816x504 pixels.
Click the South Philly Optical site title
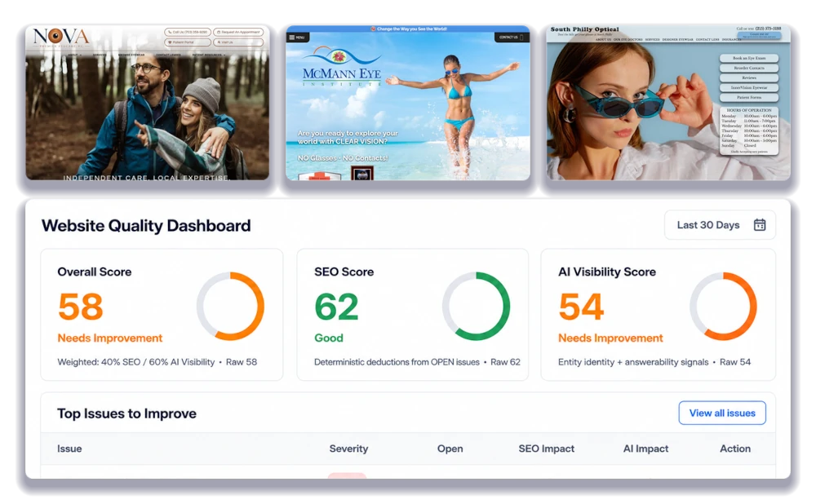[x=584, y=29]
